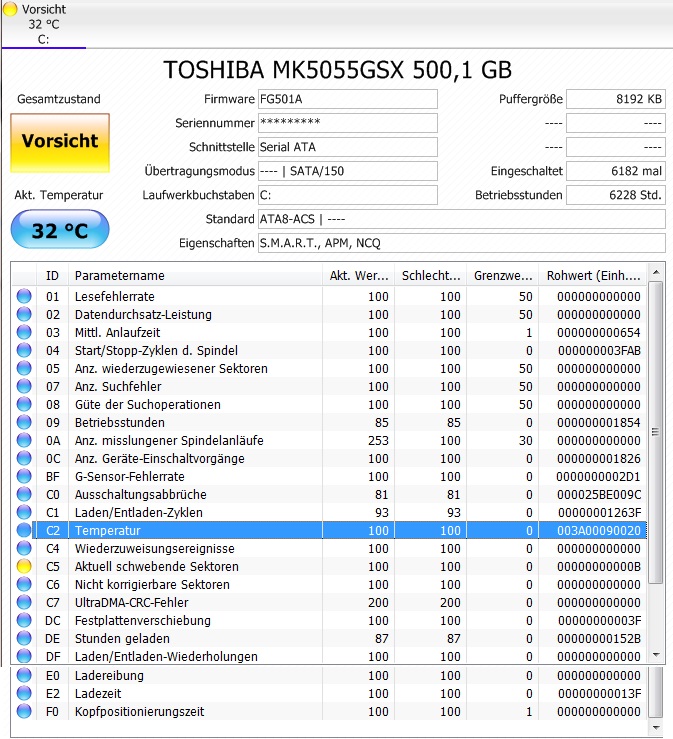Image resolution: width=673 pixels, height=739 pixels.
Task: Click status icon for Nicht korrigierbare Sektoren
Action: [x=24, y=584]
